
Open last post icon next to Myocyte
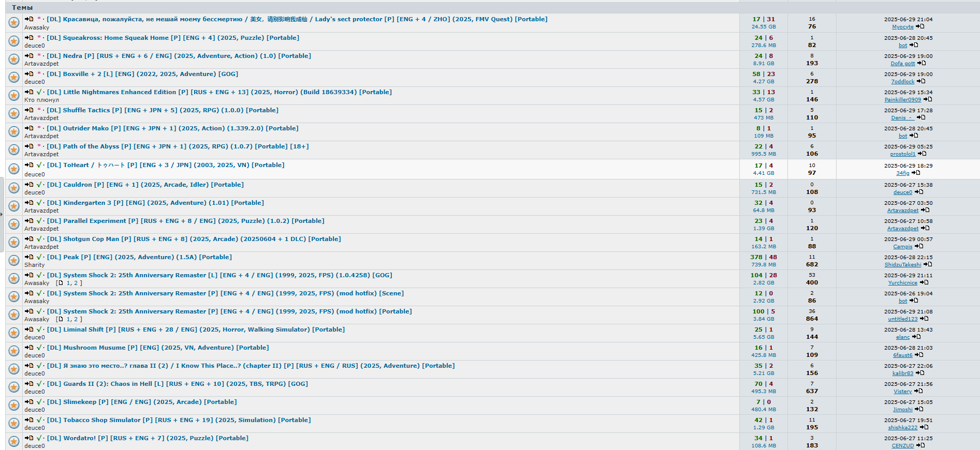pos(920,26)
